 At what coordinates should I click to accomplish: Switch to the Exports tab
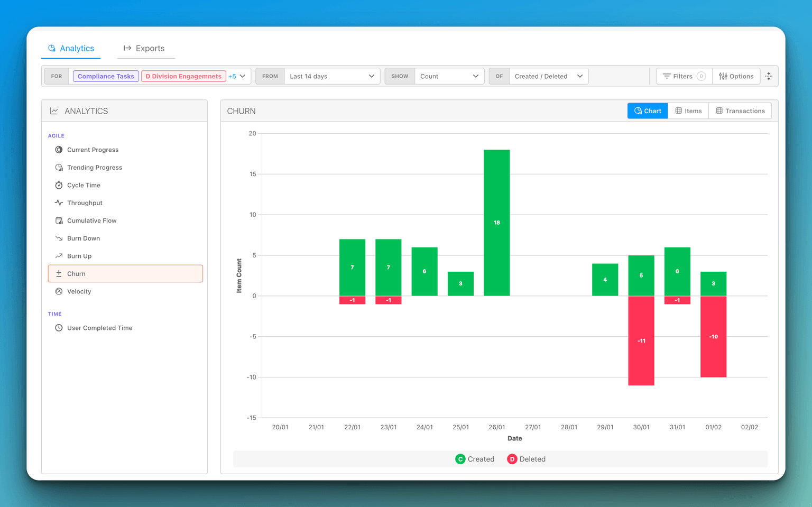pyautogui.click(x=144, y=48)
